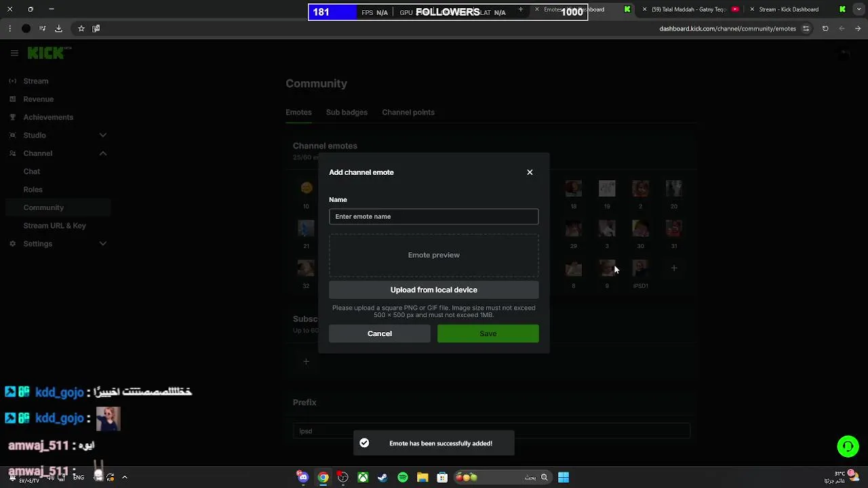Click the add emote plus tile
Screen dimensions: 868x488
point(674,268)
